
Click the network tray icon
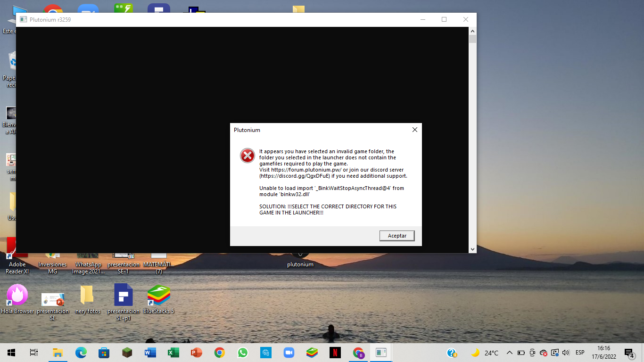555,353
